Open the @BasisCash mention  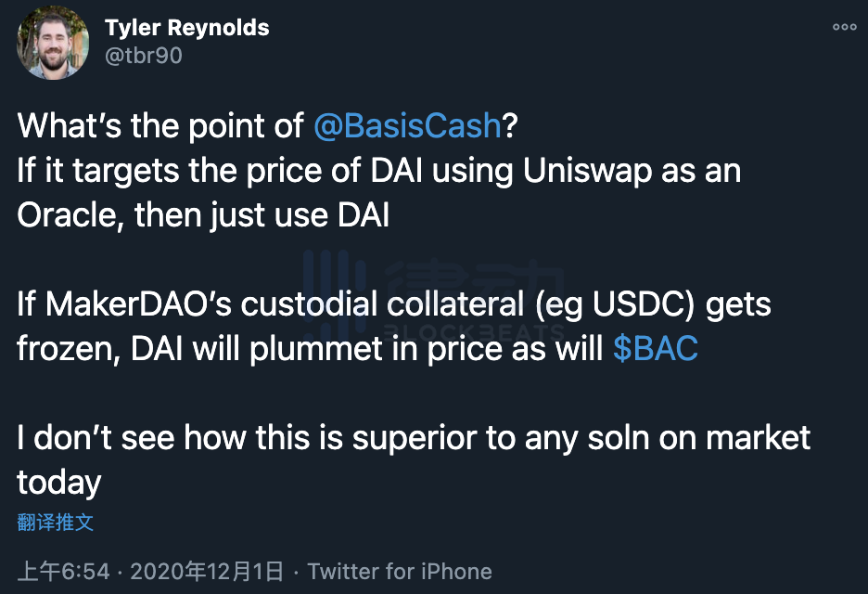407,126
